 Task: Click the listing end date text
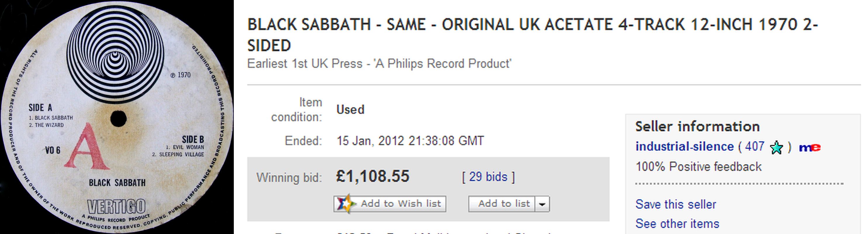(x=410, y=141)
